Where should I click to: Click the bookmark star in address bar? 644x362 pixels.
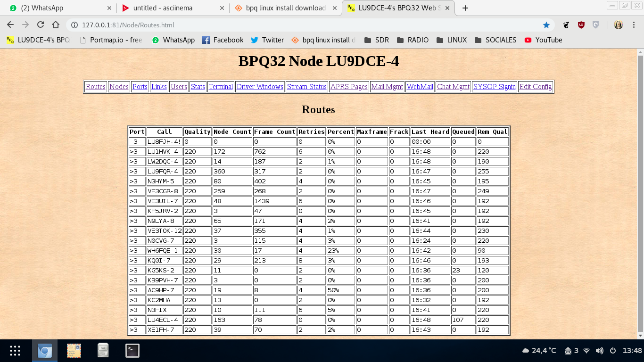coord(546,25)
